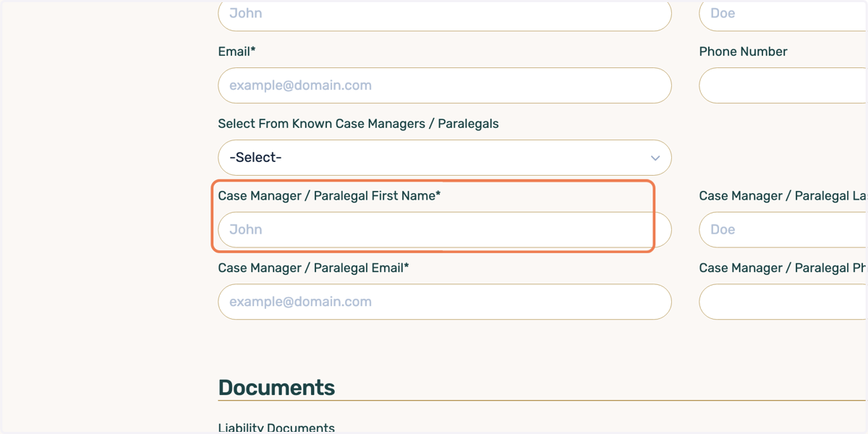
Task: Click the Case Manager / Paralegal First Name field
Action: point(444,229)
